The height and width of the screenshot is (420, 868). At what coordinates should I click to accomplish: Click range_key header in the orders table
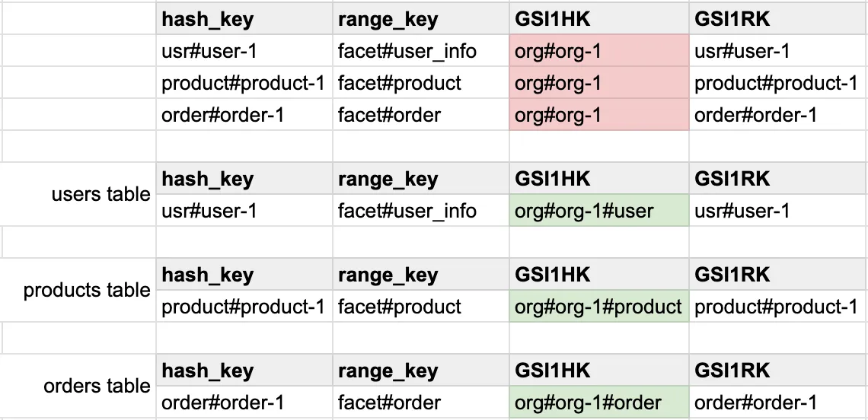pos(421,371)
